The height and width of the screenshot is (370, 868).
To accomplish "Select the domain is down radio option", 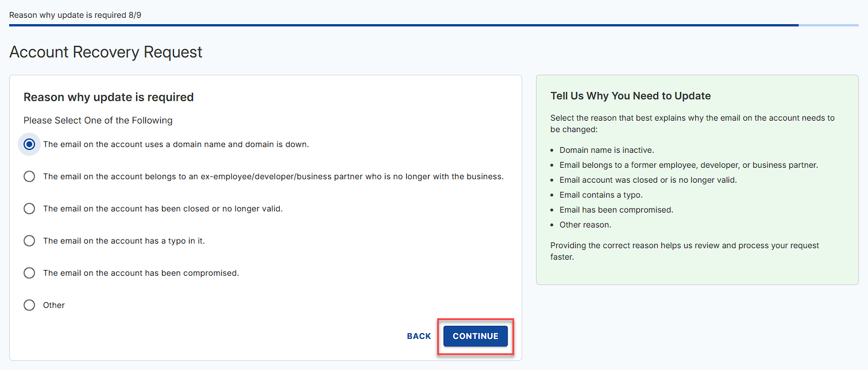I will click(x=29, y=144).
